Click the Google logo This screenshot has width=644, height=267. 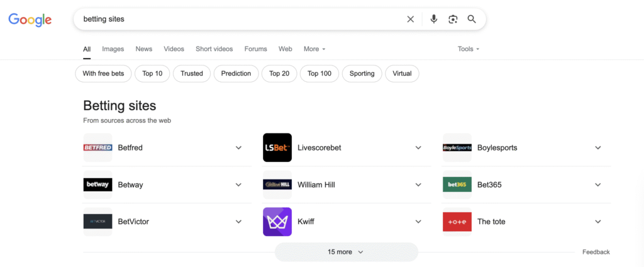click(x=30, y=20)
